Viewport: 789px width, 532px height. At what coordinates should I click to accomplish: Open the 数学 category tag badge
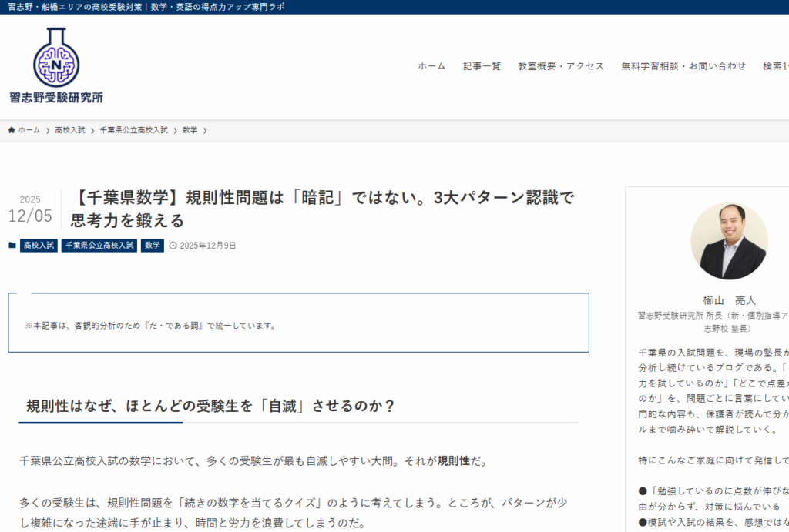pyautogui.click(x=153, y=246)
